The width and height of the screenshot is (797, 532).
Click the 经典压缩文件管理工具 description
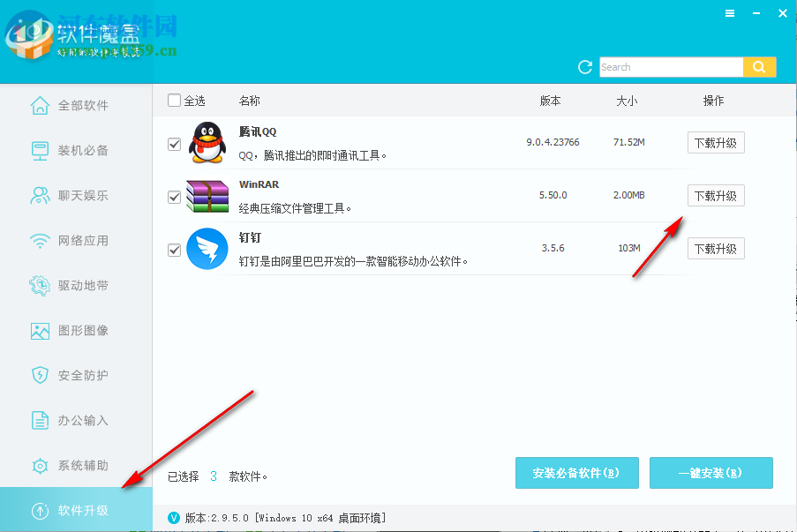(295, 208)
